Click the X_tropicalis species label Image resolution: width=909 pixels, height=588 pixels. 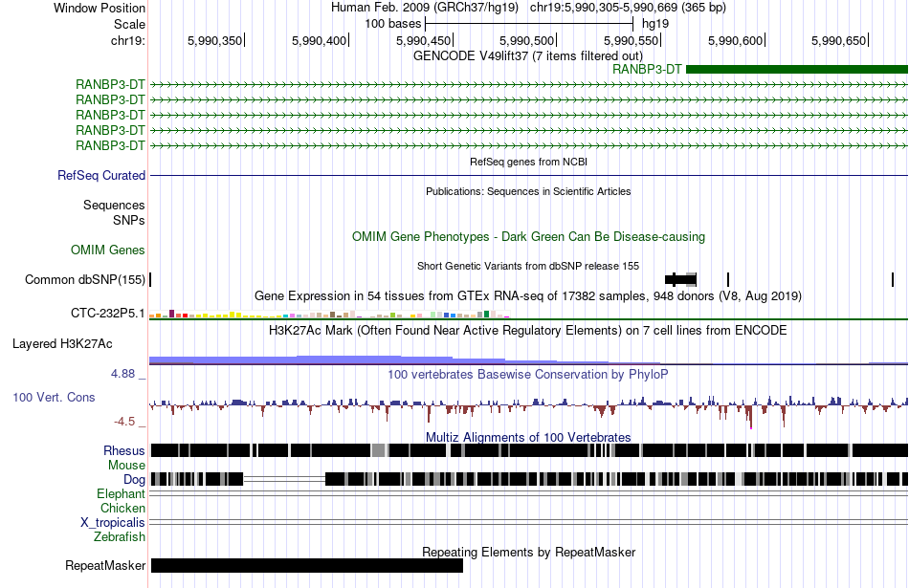(113, 523)
